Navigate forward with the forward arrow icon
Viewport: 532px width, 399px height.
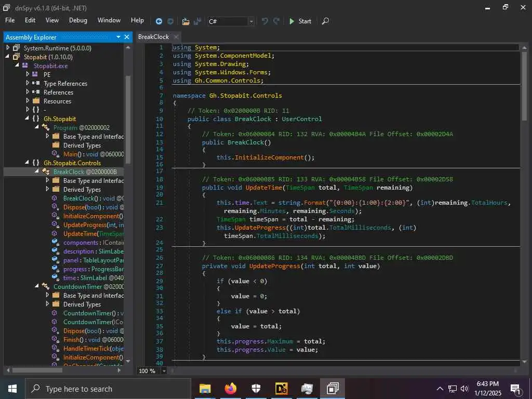[x=170, y=21]
